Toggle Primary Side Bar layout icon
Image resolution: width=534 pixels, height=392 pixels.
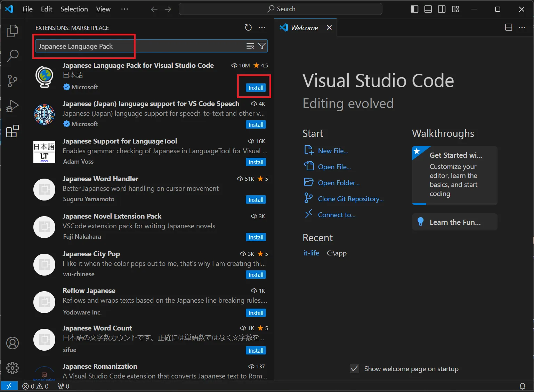click(x=414, y=9)
